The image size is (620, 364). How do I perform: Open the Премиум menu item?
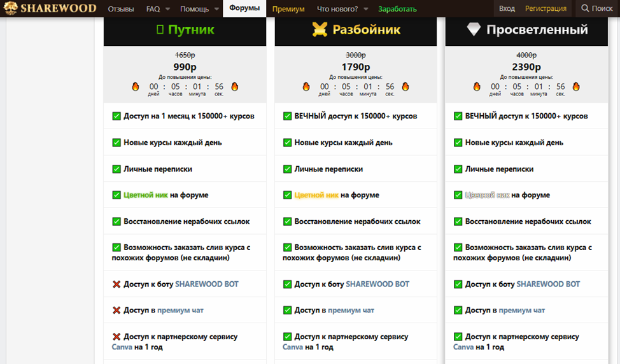(x=288, y=9)
